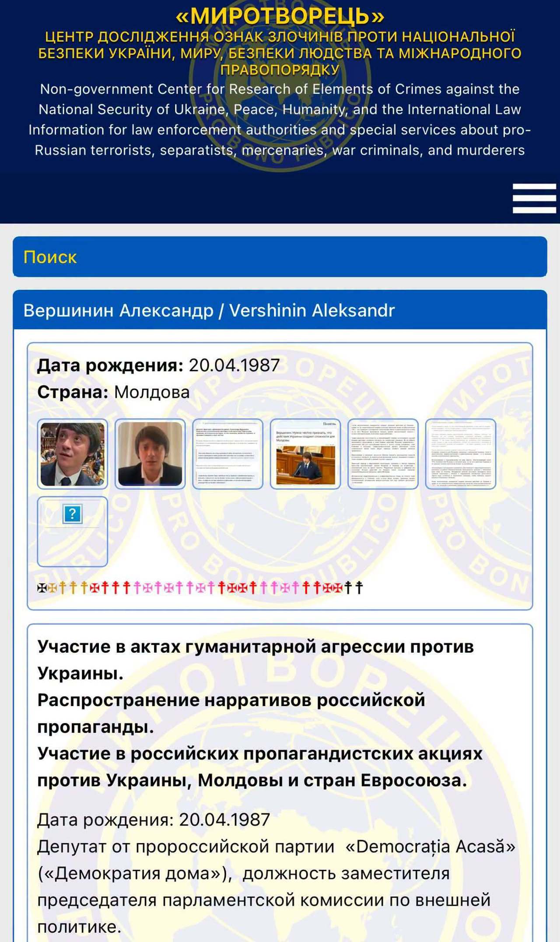This screenshot has width=560, height=942.
Task: Open fifth thumbnail with dense text page
Action: (383, 454)
